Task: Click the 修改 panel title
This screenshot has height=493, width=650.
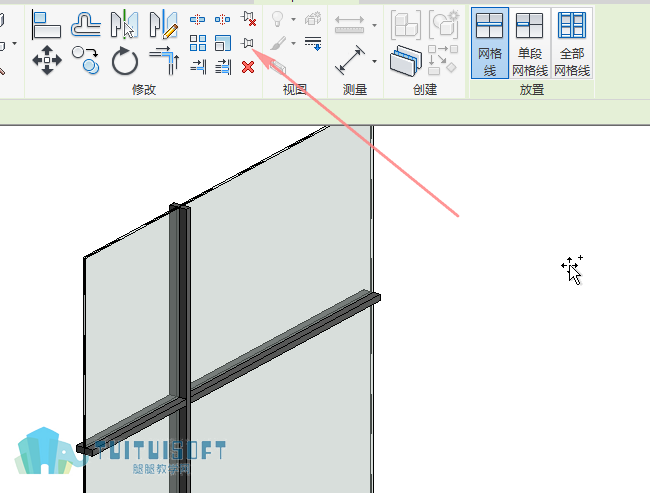Action: pos(143,89)
